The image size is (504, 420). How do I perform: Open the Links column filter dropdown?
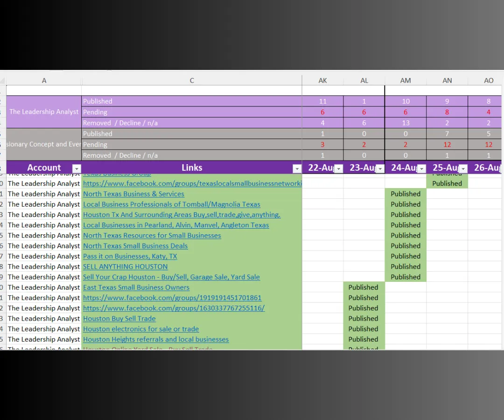click(x=297, y=168)
